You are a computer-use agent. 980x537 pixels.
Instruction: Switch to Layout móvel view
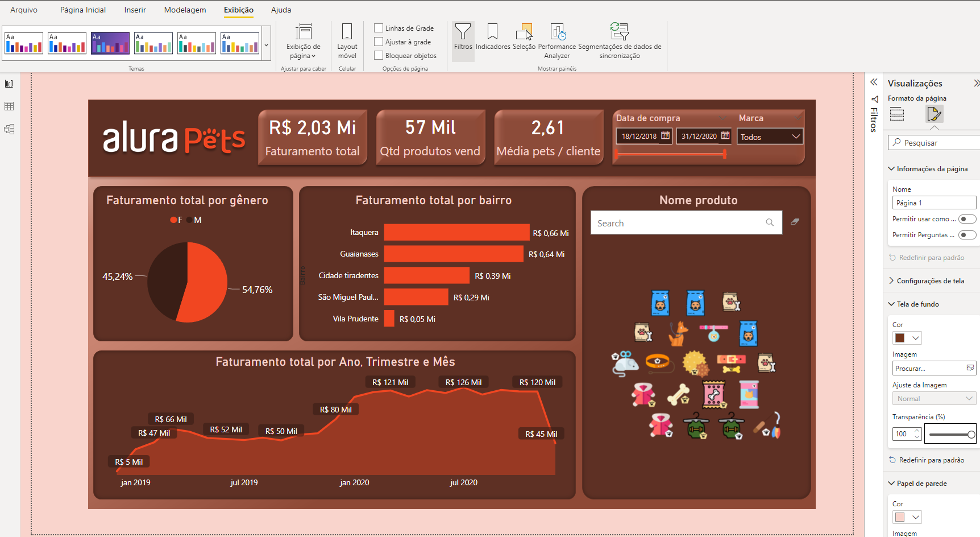click(347, 41)
